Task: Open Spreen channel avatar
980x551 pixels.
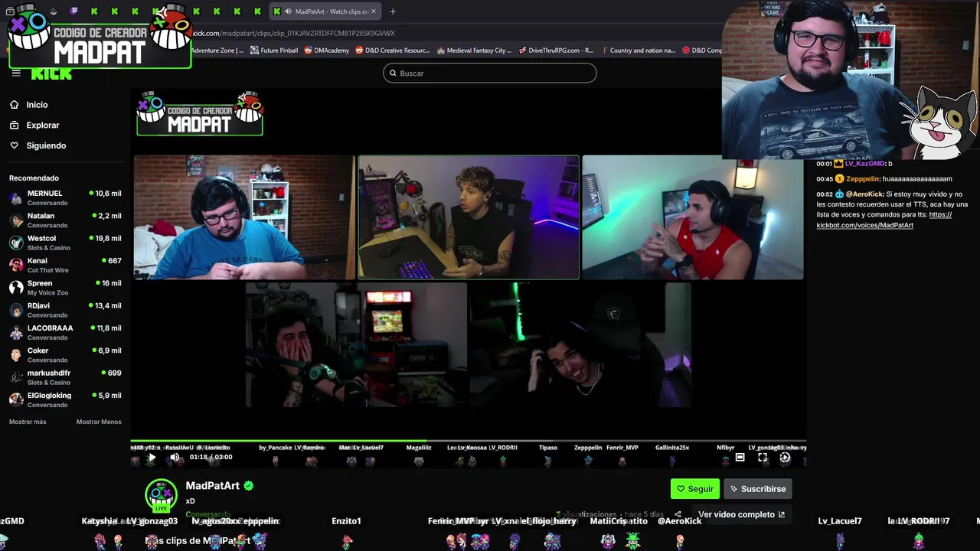Action: coord(16,288)
